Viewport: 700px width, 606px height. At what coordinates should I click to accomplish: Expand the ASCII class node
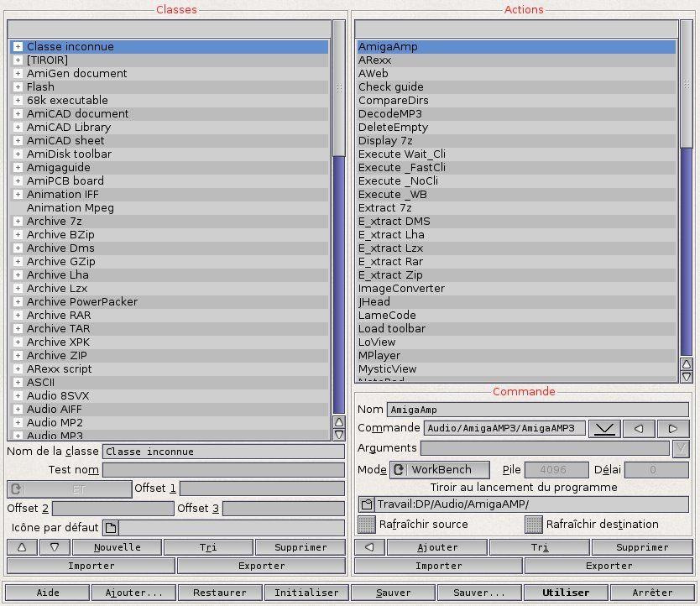[x=18, y=382]
